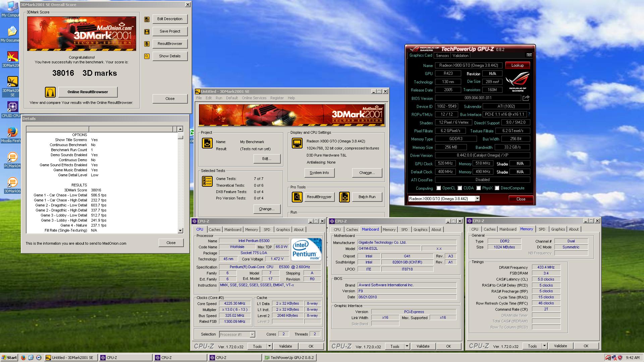Click the Close button in Details window
644x362 pixels.
click(x=171, y=243)
